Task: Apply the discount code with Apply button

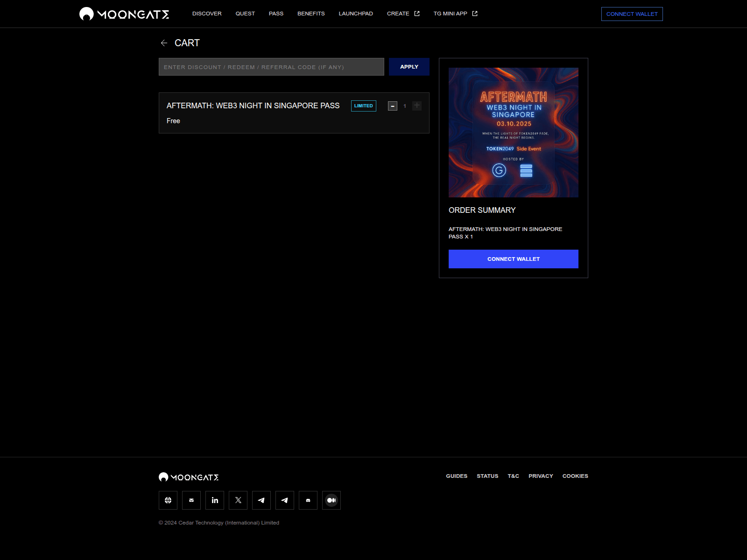Action: pos(409,67)
